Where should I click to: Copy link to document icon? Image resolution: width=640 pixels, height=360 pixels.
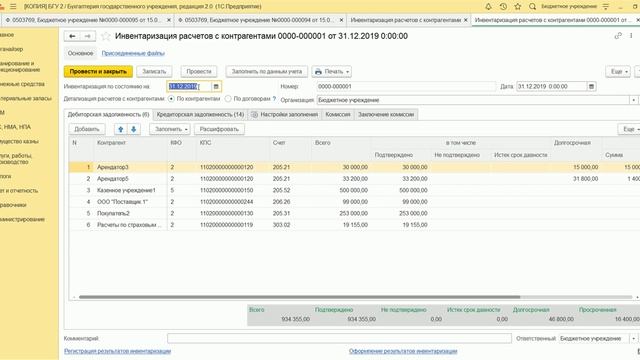point(618,36)
